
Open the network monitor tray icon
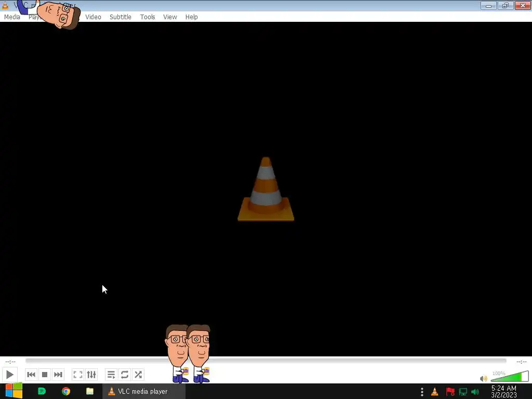point(463,392)
